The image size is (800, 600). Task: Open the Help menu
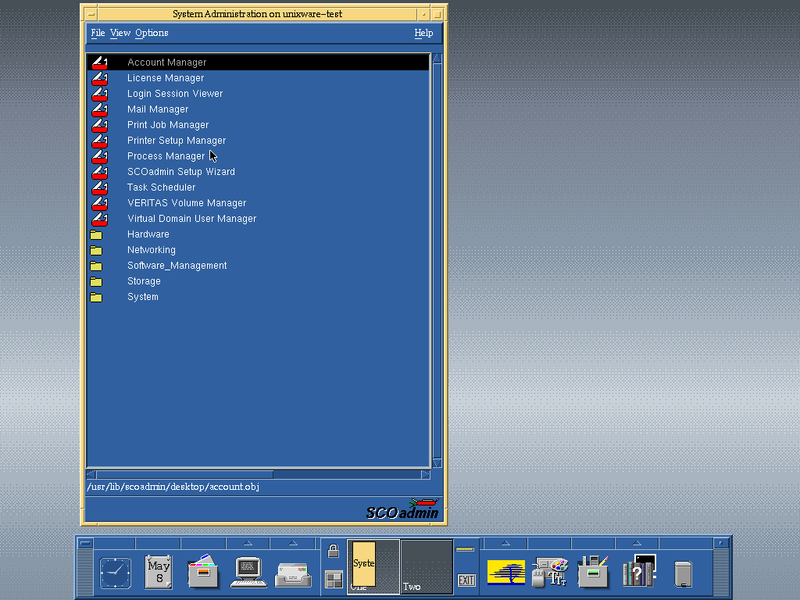point(423,33)
